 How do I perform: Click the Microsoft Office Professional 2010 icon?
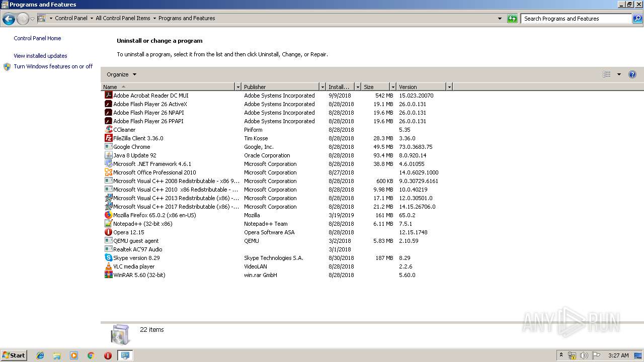tap(108, 172)
